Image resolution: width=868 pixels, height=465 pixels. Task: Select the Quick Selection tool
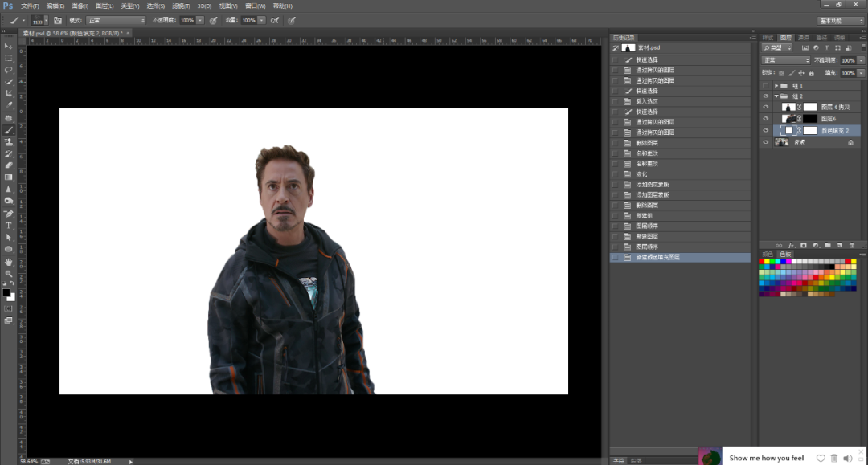click(x=8, y=82)
